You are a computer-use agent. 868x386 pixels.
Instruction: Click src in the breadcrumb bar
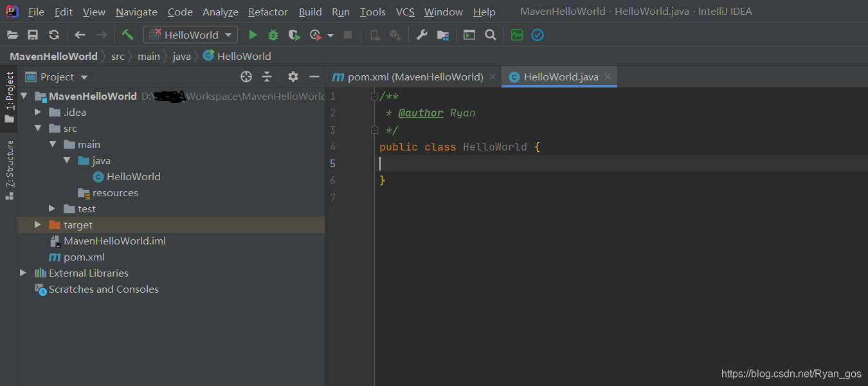point(118,56)
